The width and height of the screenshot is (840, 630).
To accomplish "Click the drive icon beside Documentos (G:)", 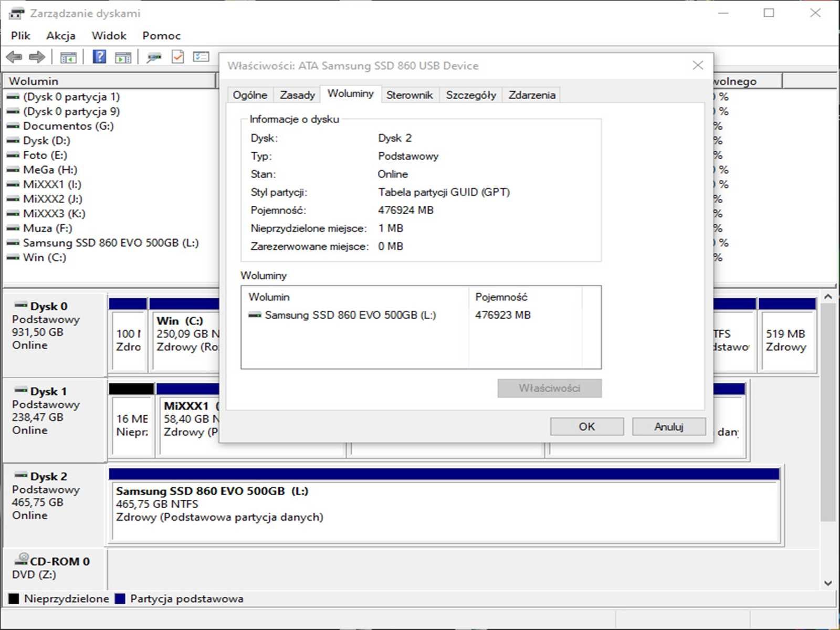I will [x=13, y=126].
